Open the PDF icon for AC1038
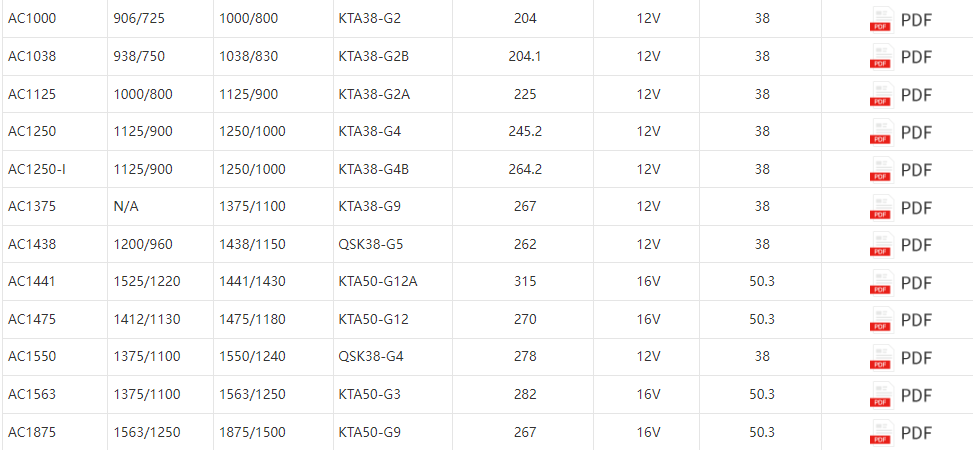The image size is (973, 450). (x=881, y=57)
